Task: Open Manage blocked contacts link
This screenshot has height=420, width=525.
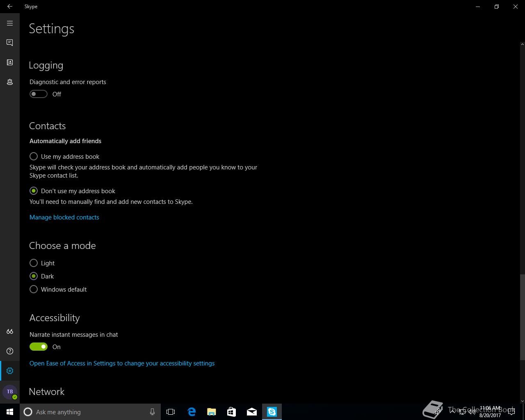Action: (x=64, y=217)
